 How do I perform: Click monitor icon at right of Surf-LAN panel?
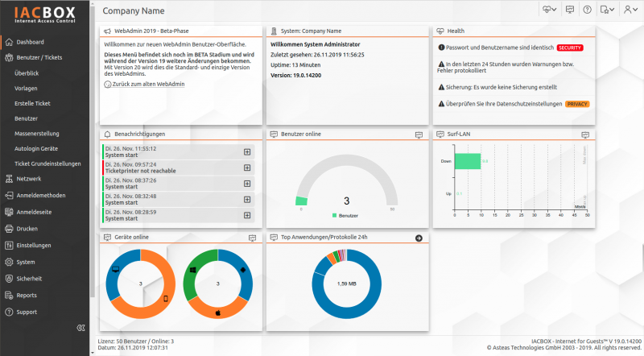[x=584, y=135]
